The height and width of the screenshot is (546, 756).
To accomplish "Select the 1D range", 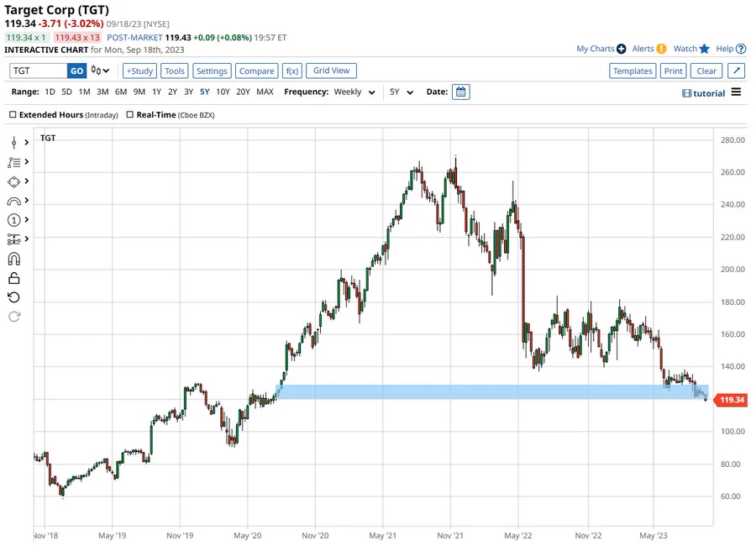I will click(50, 92).
